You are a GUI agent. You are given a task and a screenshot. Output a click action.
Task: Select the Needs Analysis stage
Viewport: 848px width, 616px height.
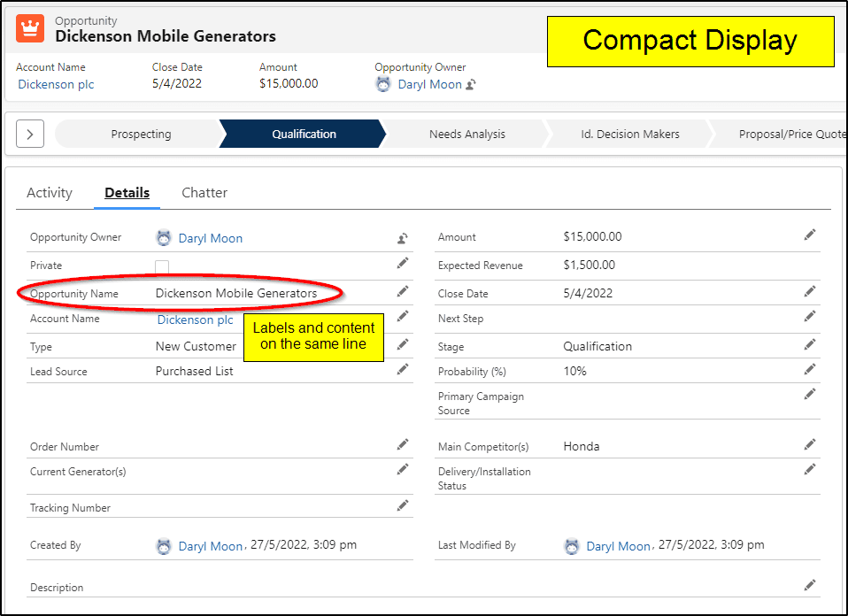coord(466,135)
